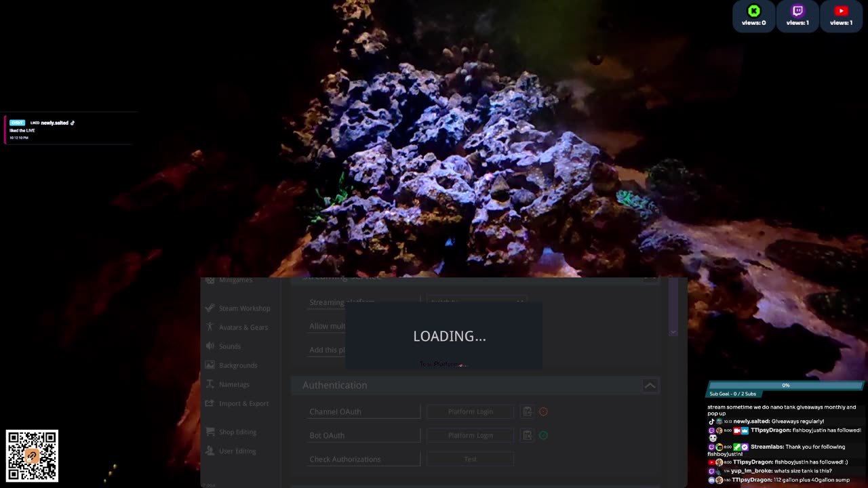Click the 'Authentication' section heading

point(334,385)
